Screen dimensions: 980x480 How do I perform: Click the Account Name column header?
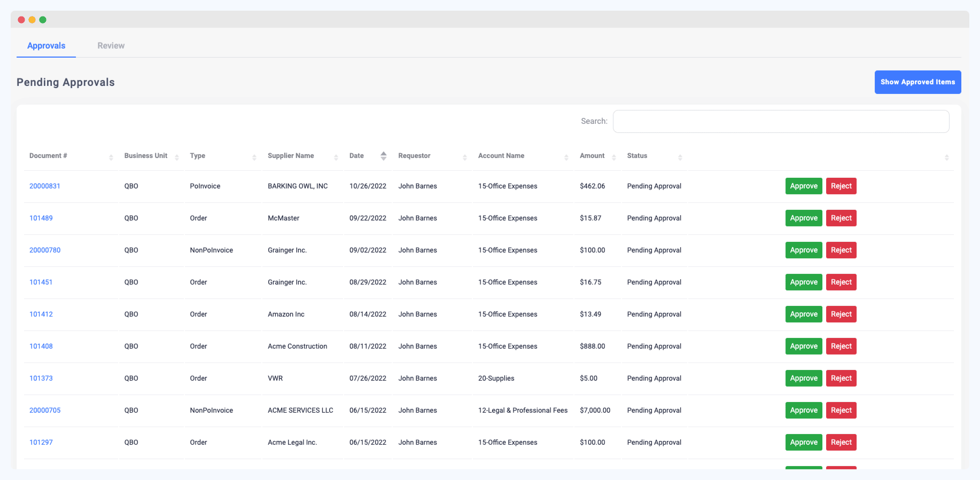pos(501,156)
